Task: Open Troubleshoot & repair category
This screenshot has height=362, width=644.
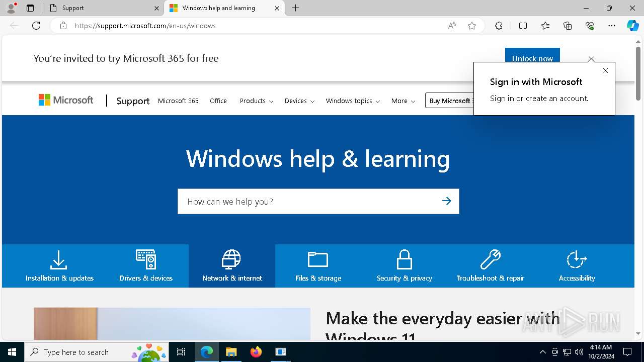Action: click(490, 266)
